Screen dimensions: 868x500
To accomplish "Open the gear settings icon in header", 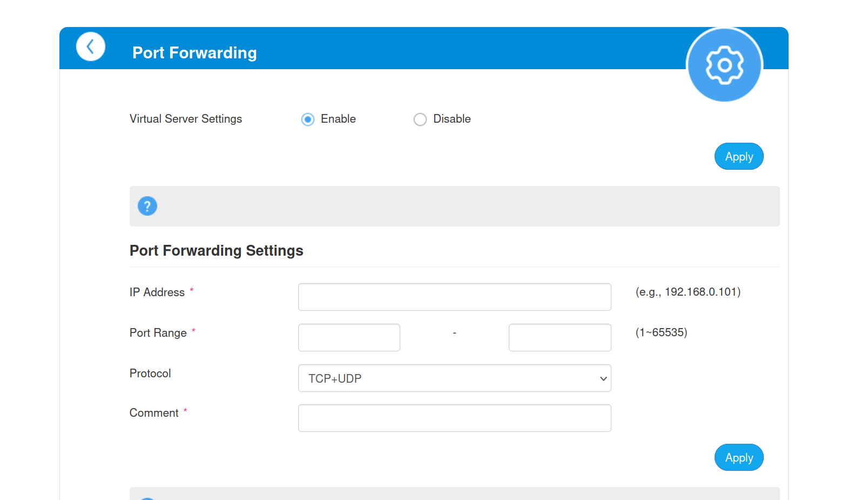I will pos(724,65).
